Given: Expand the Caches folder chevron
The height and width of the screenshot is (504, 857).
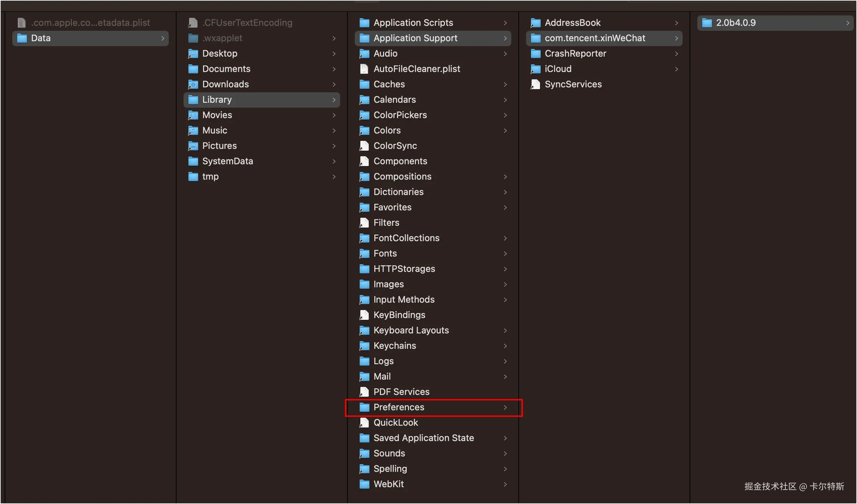Looking at the screenshot, I should coord(505,84).
